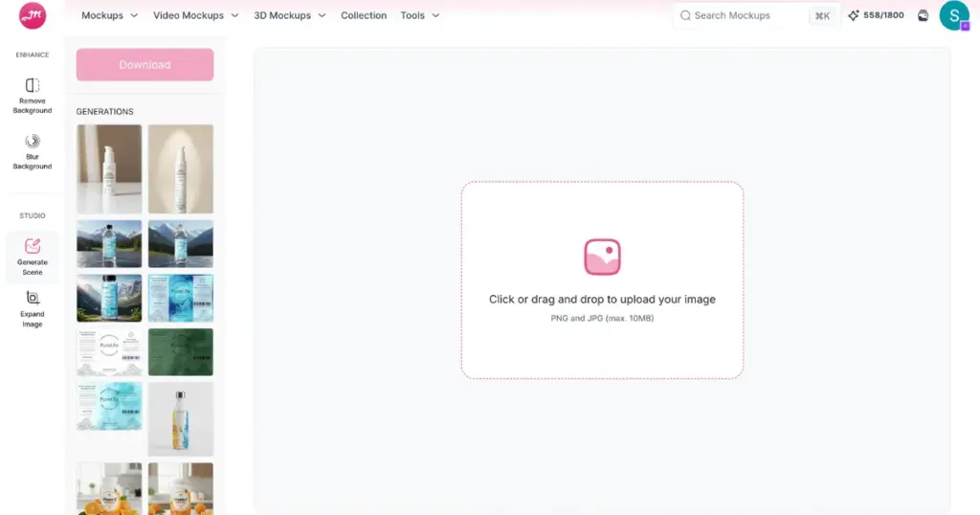Select the Remove Background tool
Screen dimensions: 980x515
coord(33,96)
